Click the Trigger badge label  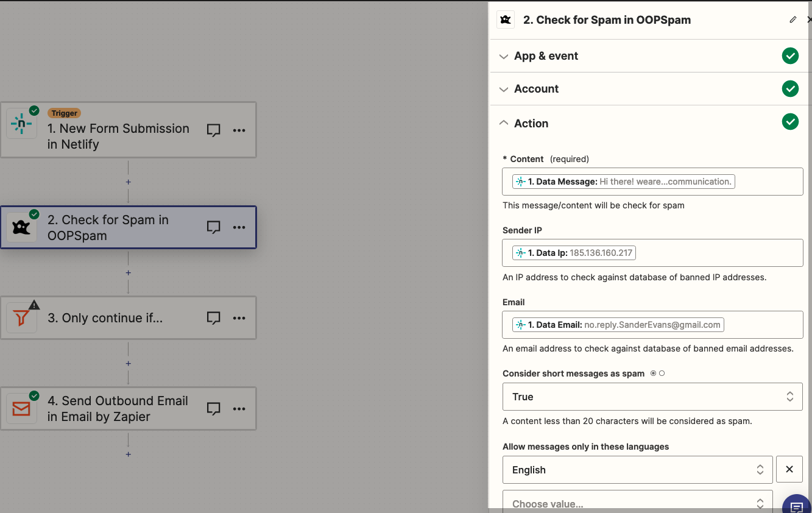64,113
